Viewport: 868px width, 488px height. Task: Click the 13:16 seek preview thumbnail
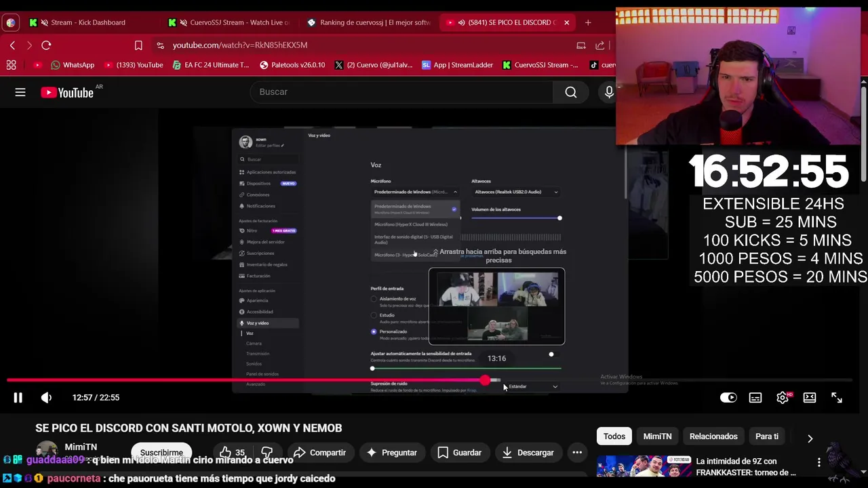click(x=496, y=306)
